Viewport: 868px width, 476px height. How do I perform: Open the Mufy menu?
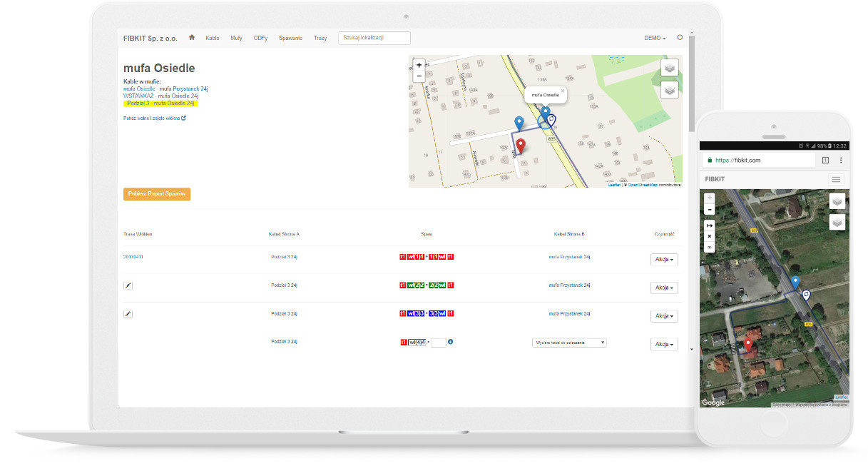click(x=236, y=38)
